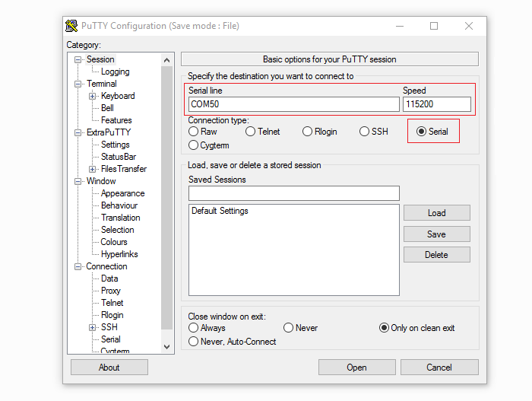Screen dimensions: 532x401
Task: Minimize the PuTTY Configuration window
Action: [400, 26]
